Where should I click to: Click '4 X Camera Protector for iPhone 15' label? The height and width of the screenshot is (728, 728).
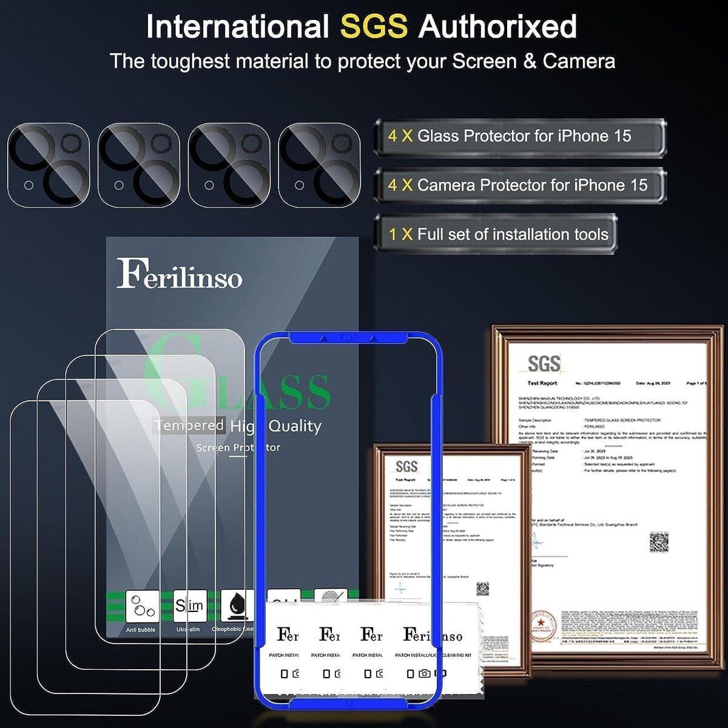[x=519, y=185]
